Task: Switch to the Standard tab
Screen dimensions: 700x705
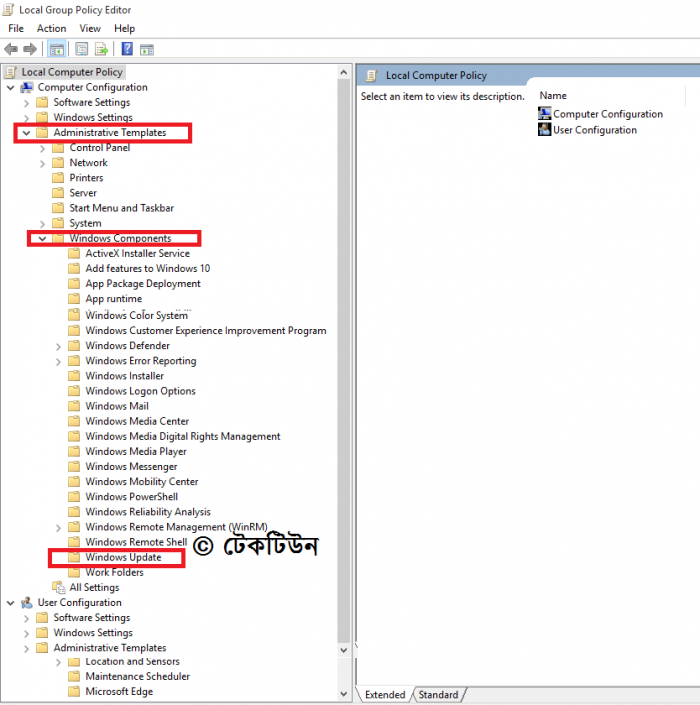Action: point(438,695)
